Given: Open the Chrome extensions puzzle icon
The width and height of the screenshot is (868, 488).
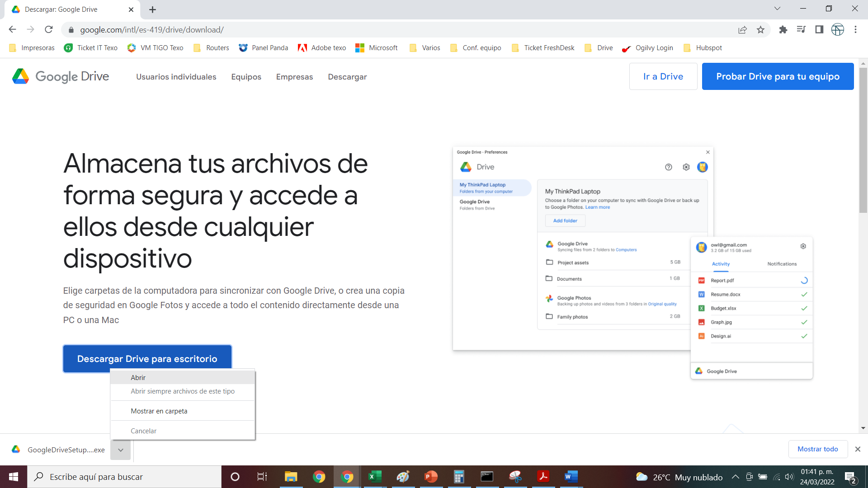Looking at the screenshot, I should coord(783,30).
